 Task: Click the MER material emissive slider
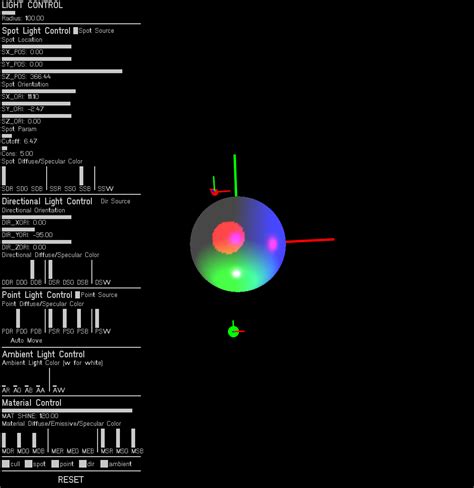coord(57,451)
